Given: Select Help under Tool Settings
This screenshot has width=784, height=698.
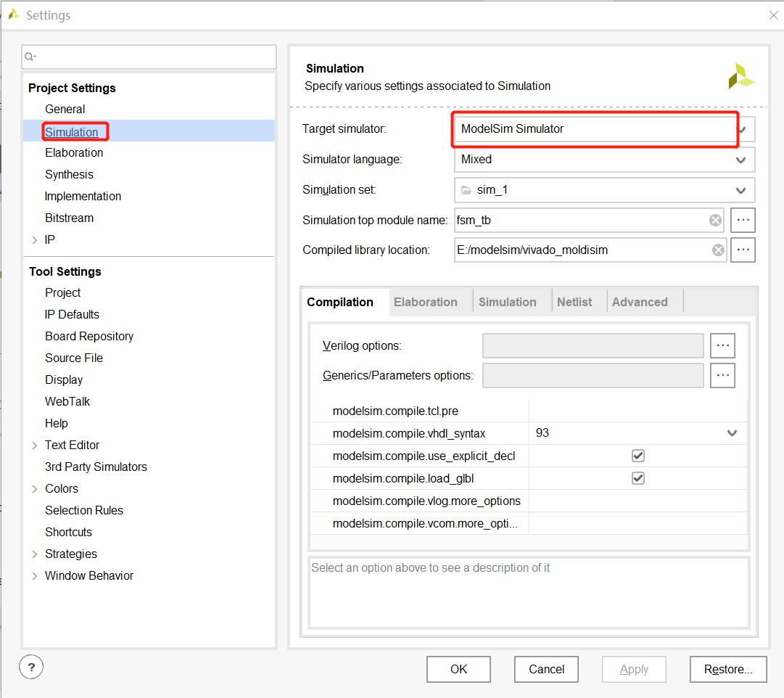Looking at the screenshot, I should click(56, 423).
